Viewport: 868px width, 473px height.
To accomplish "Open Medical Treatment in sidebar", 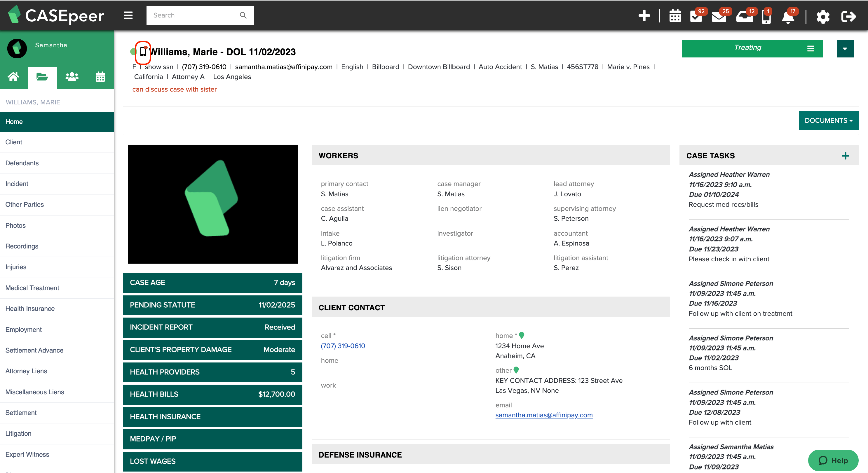I will click(32, 288).
